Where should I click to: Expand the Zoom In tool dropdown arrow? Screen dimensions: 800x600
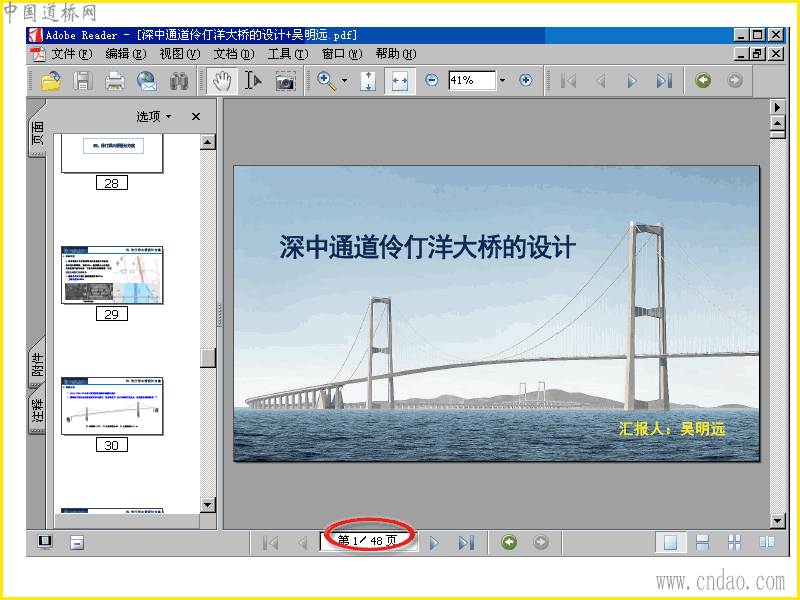pyautogui.click(x=345, y=81)
